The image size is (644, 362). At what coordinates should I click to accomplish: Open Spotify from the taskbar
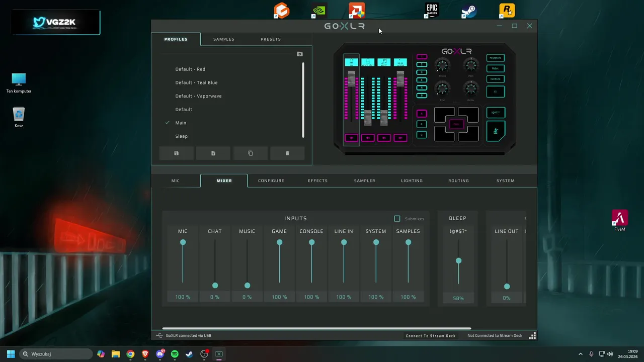pos(175,354)
